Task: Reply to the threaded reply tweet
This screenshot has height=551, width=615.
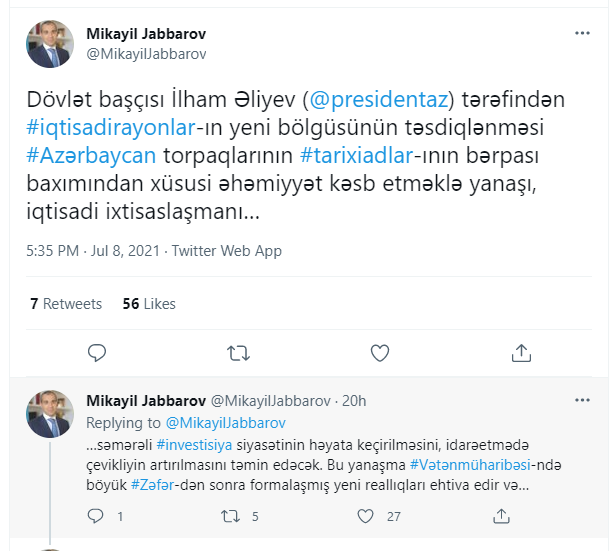Action: click(95, 516)
